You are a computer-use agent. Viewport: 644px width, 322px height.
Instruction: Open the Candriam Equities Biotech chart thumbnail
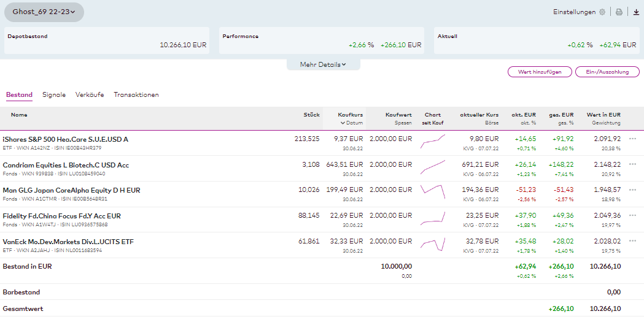(x=433, y=164)
